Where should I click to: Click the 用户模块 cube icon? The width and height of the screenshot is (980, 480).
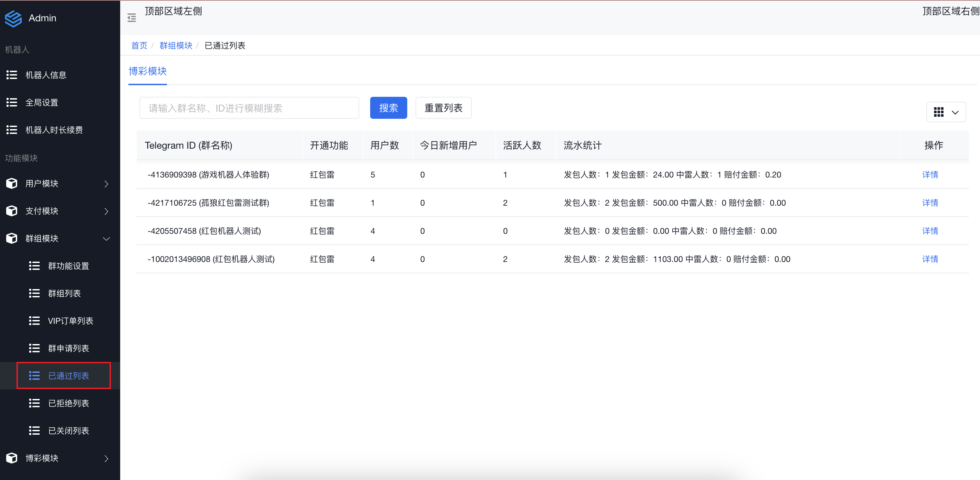12,183
